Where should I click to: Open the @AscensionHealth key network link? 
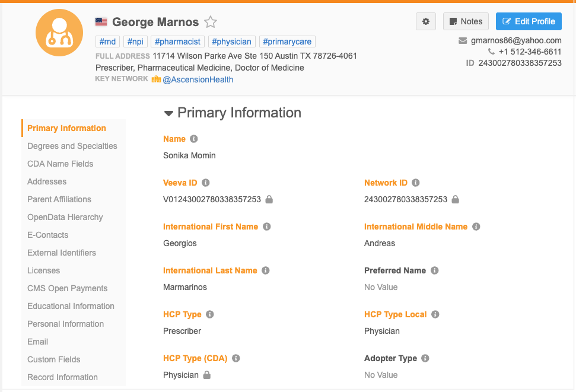coord(198,79)
